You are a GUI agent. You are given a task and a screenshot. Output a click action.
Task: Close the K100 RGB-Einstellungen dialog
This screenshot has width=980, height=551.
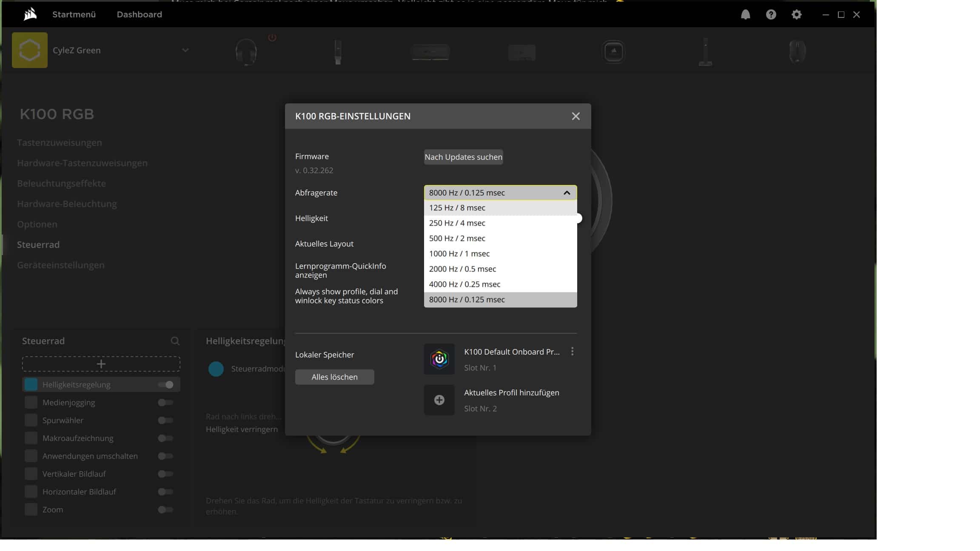pos(575,116)
